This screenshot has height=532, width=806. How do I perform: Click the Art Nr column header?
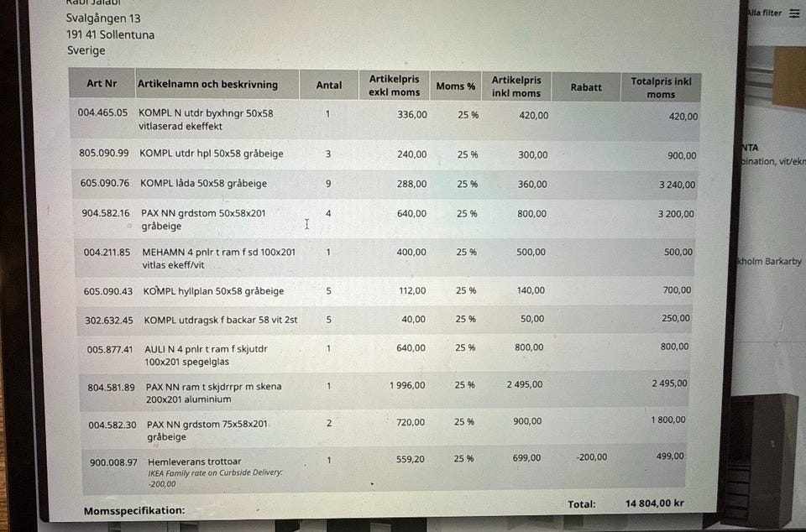(x=101, y=84)
